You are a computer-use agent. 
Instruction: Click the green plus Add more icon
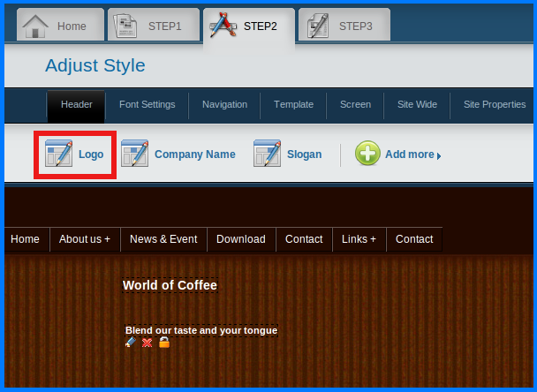pyautogui.click(x=367, y=153)
